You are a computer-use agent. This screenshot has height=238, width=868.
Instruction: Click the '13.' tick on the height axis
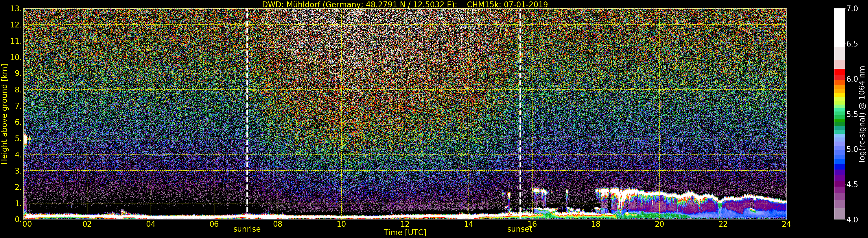click(16, 9)
